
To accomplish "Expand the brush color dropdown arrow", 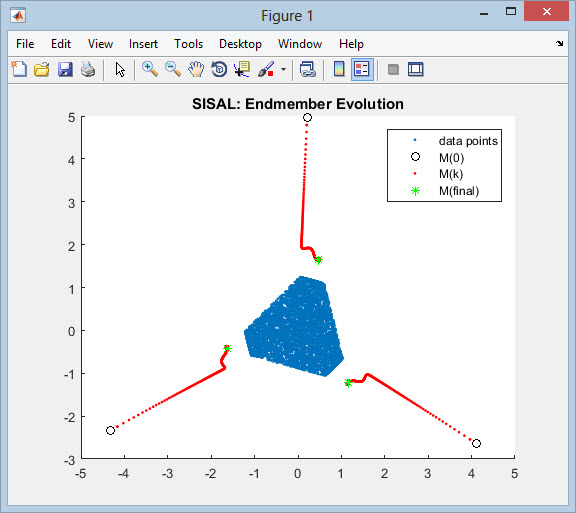I will pos(283,69).
